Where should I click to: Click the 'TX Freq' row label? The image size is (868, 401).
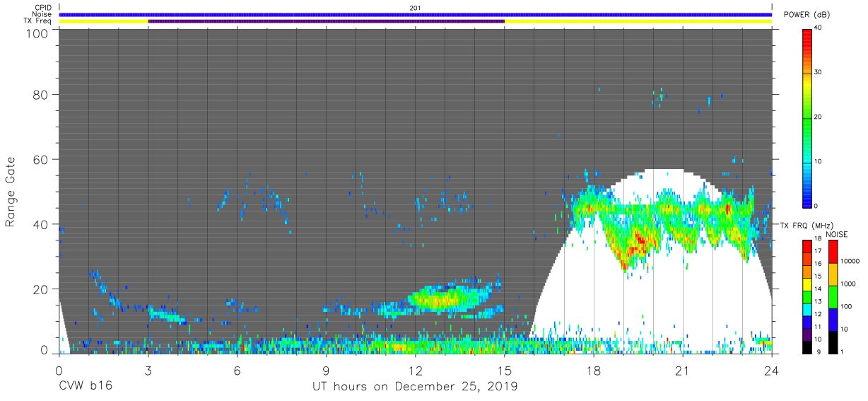pyautogui.click(x=37, y=21)
